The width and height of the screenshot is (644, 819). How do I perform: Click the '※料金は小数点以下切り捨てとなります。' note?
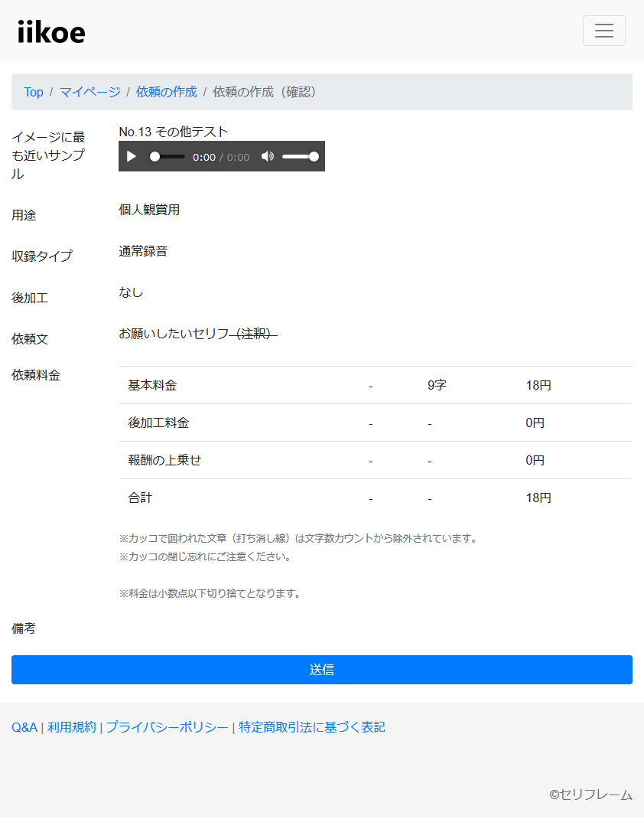tap(210, 593)
